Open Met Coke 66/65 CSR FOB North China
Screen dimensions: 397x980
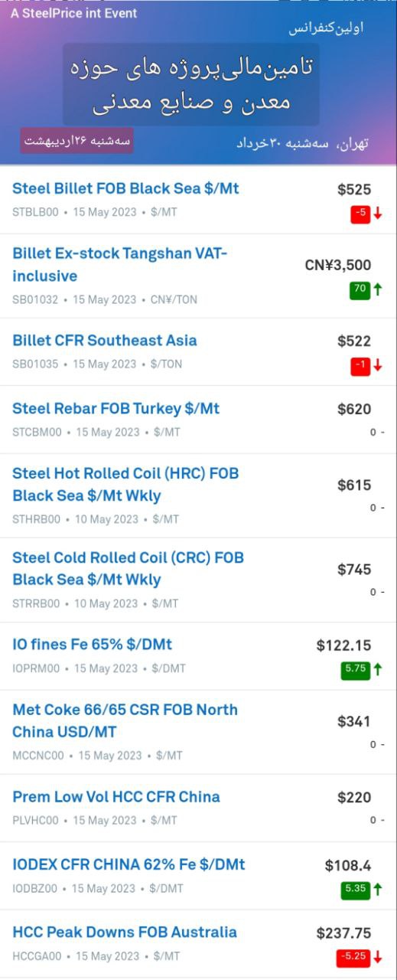click(125, 720)
